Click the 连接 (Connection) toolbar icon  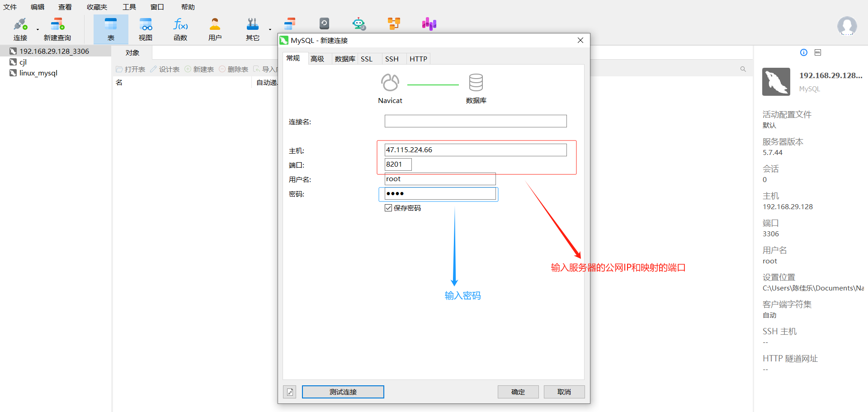[x=20, y=29]
